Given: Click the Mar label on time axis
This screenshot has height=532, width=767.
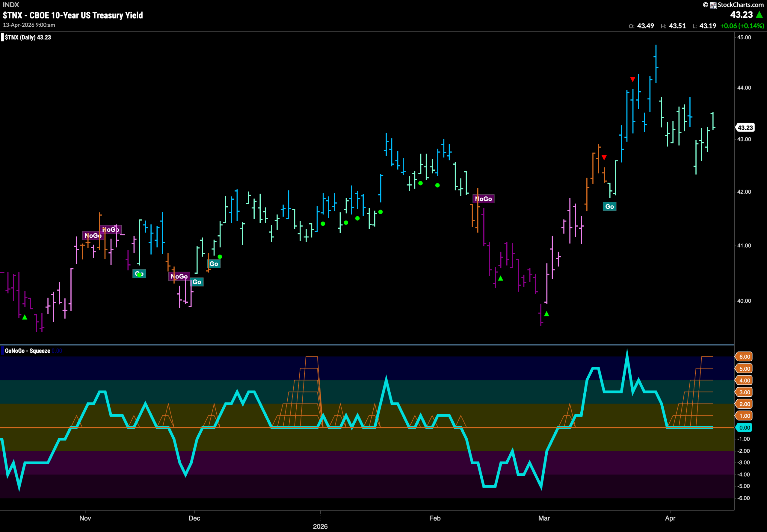Looking at the screenshot, I should click(x=544, y=518).
